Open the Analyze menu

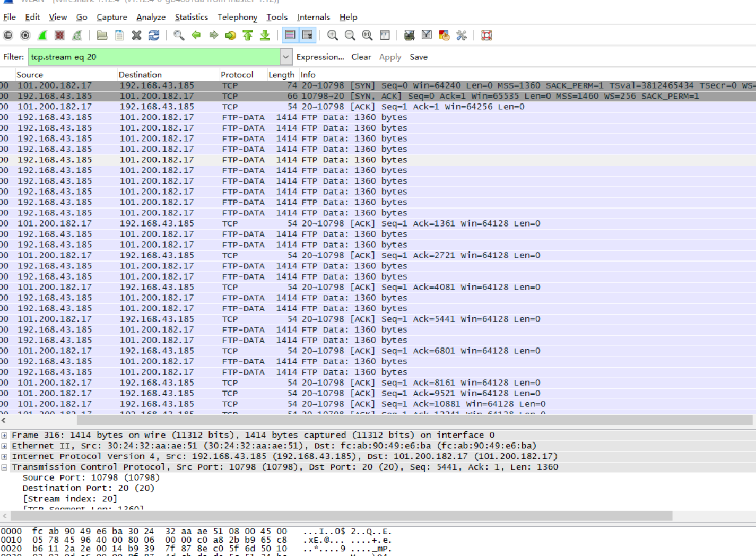coord(151,17)
